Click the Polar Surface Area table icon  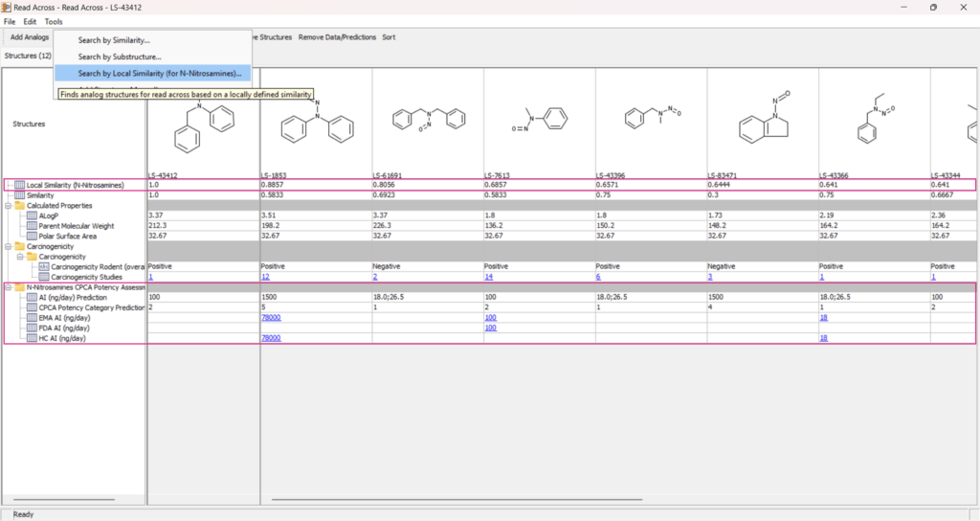coord(32,236)
